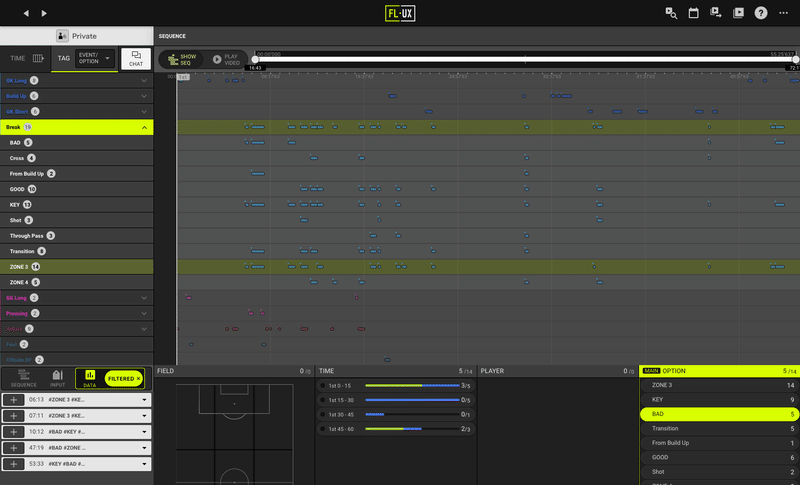The width and height of the screenshot is (800, 485).
Task: Switch to the DATA bottom tab
Action: coord(90,378)
